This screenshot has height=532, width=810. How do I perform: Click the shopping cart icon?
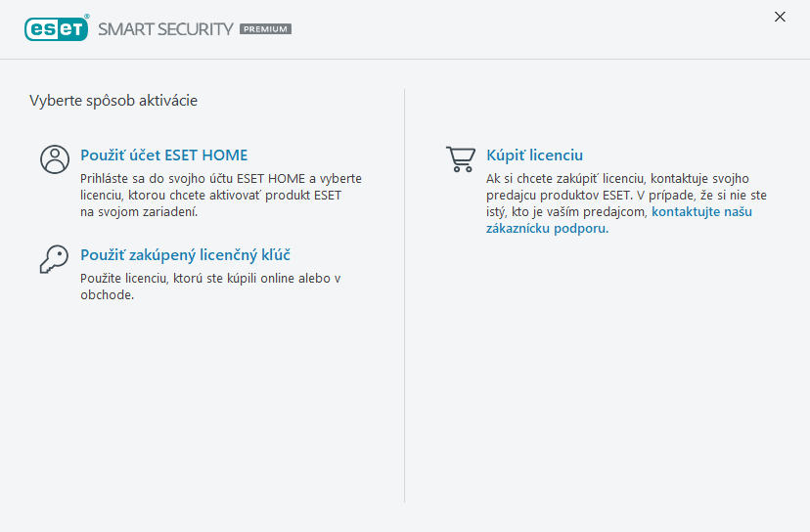[x=460, y=158]
